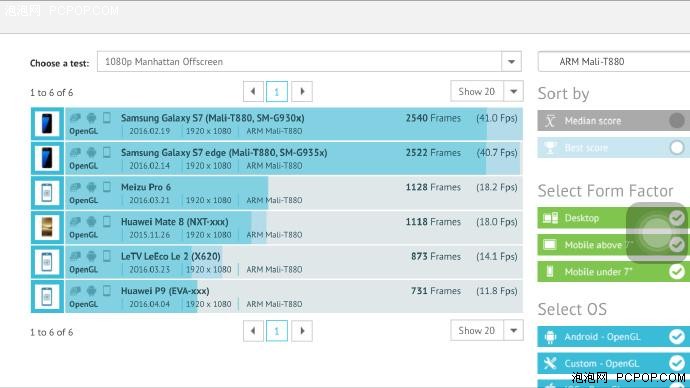Toggle the Custom - OpenGL OS filter
690x388 pixels.
pos(613,363)
